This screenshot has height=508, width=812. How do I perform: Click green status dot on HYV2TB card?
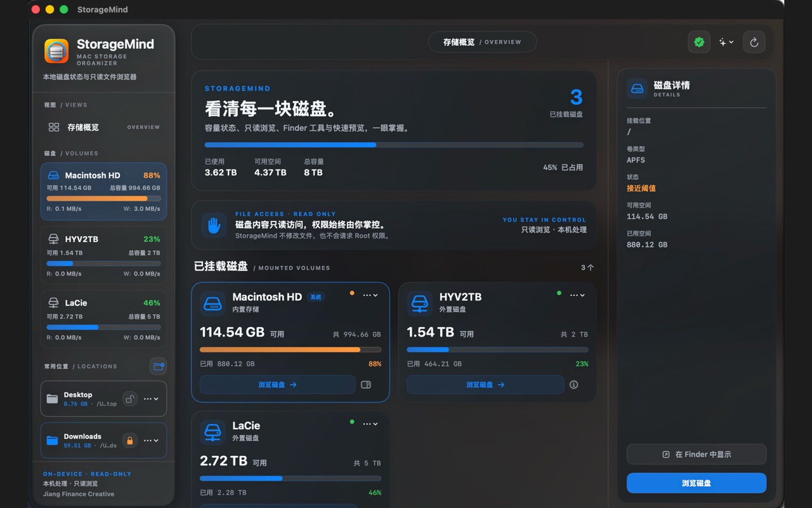(x=559, y=293)
